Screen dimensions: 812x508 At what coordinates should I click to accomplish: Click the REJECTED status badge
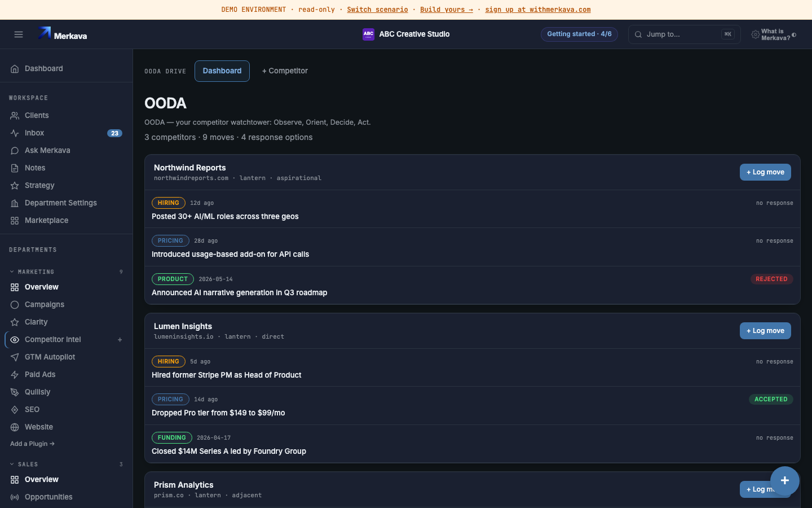pyautogui.click(x=771, y=279)
